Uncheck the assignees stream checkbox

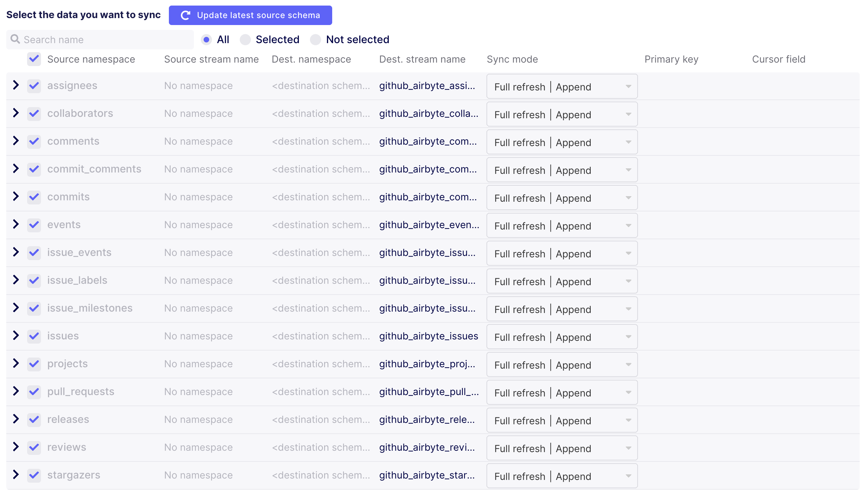(x=34, y=86)
